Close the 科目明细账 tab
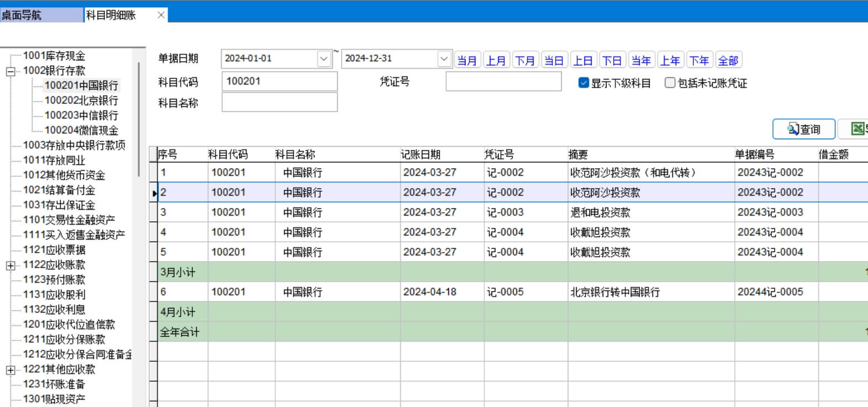This screenshot has width=868, height=407. point(161,15)
